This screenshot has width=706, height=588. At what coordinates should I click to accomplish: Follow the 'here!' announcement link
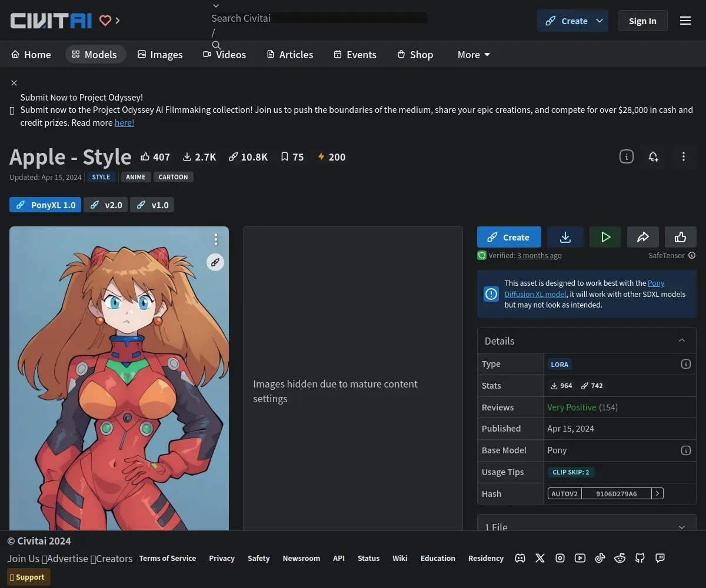[124, 122]
